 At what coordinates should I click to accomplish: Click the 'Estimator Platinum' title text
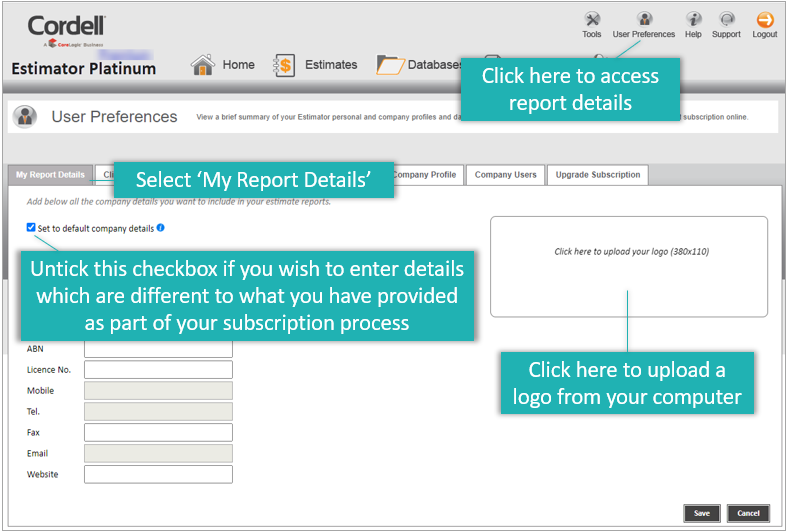point(83,69)
